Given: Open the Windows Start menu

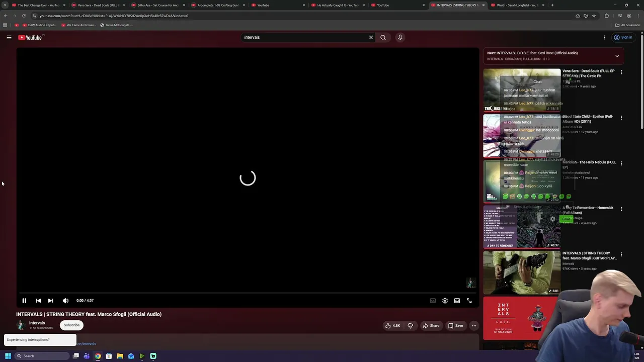Looking at the screenshot, I should click(x=8, y=356).
